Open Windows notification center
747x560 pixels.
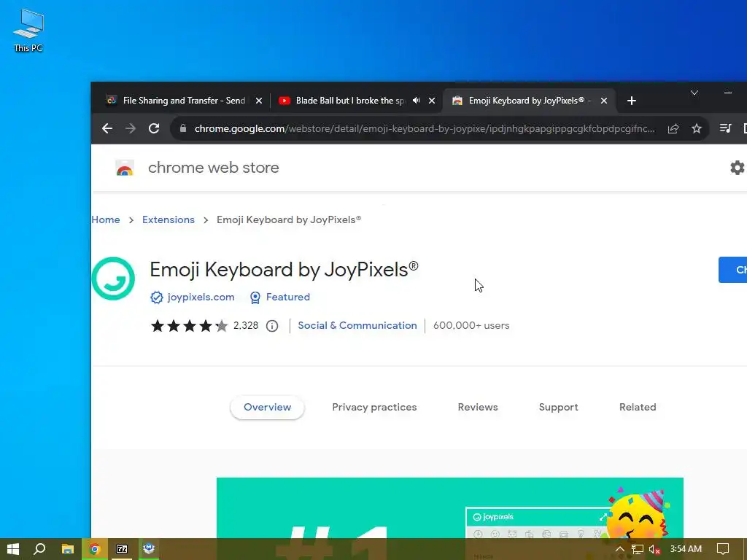[723, 549]
